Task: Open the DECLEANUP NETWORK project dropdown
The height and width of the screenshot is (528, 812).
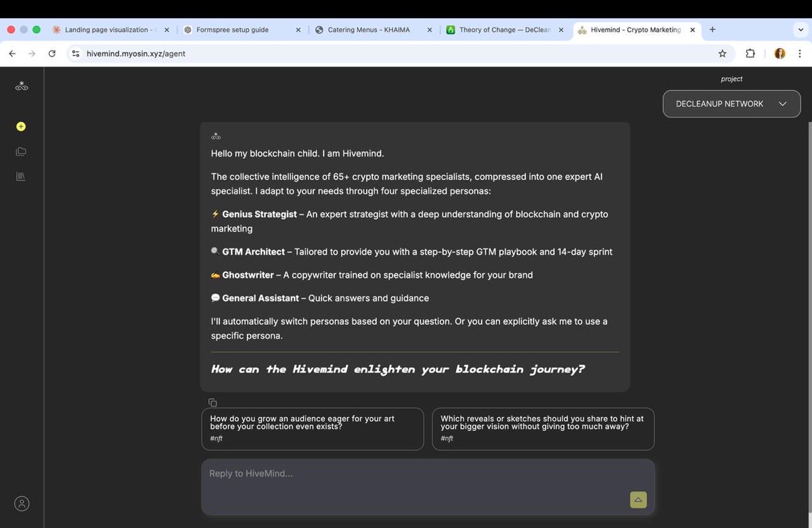Action: (731, 104)
